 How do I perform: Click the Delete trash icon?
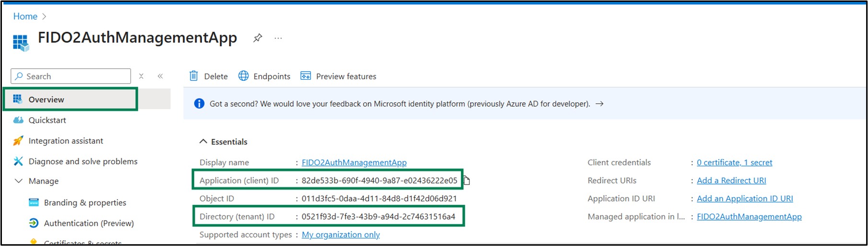coord(194,76)
